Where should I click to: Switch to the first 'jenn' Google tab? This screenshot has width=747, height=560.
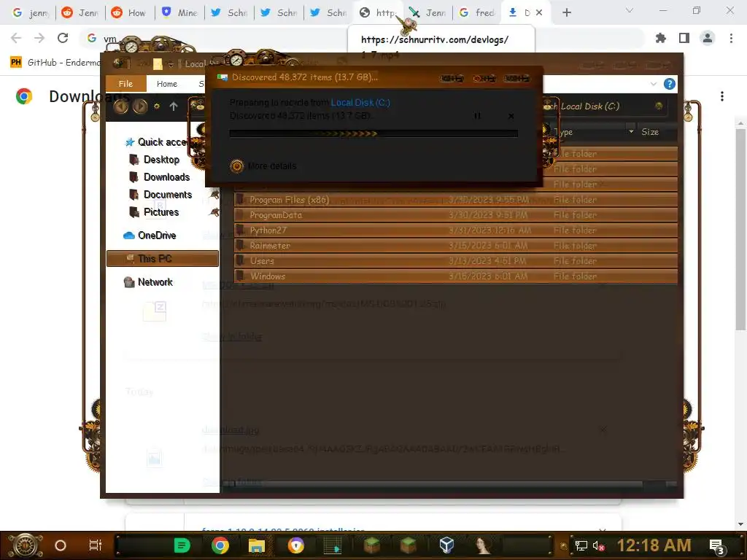click(x=31, y=13)
